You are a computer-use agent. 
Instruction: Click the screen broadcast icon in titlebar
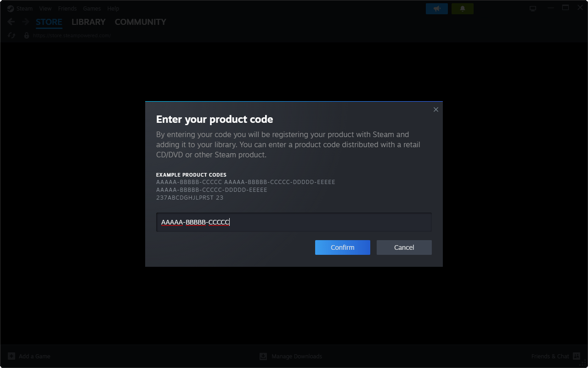[x=532, y=8]
